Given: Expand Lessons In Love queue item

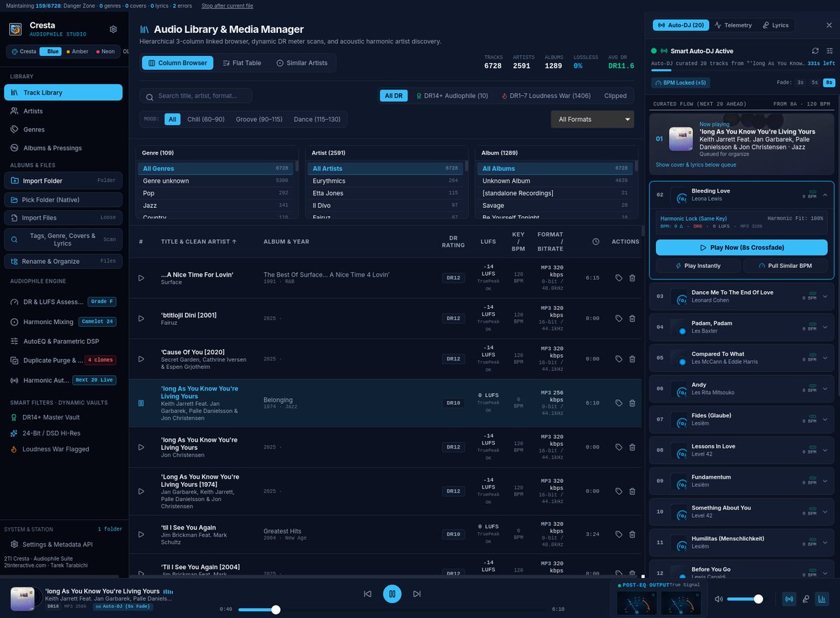Looking at the screenshot, I should 825,450.
